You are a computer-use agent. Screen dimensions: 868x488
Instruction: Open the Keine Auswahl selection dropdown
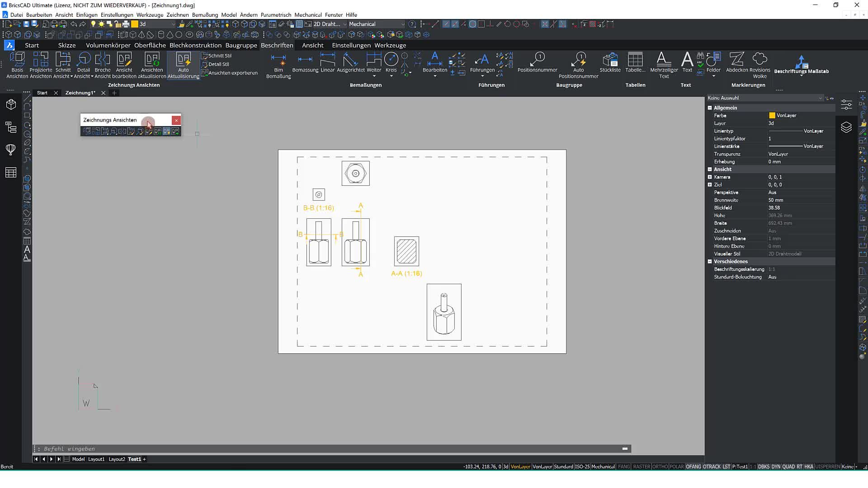tap(764, 98)
